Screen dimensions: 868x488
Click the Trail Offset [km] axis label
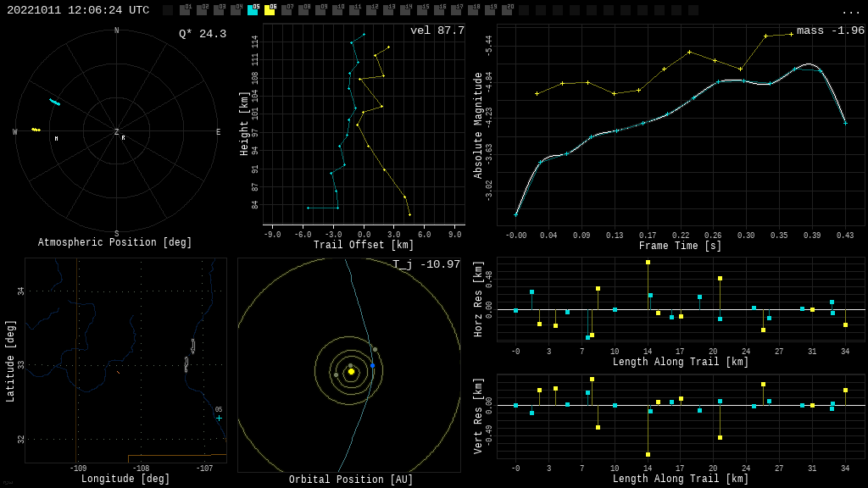363,245
